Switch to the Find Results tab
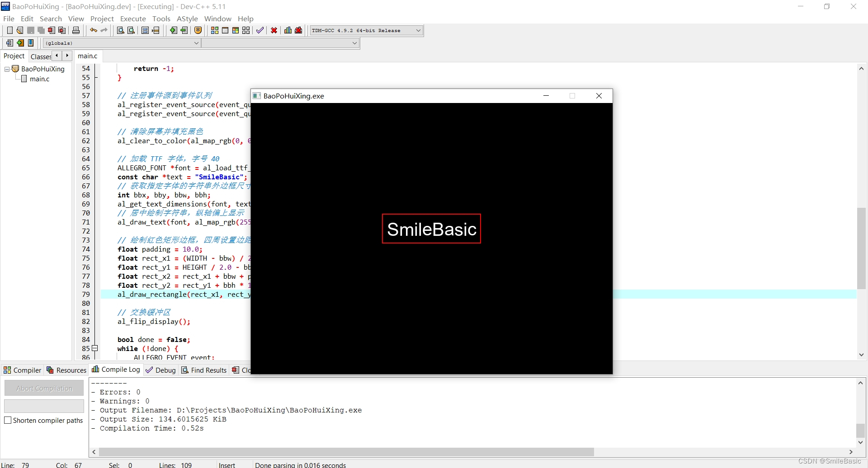The height and width of the screenshot is (468, 868). [204, 370]
